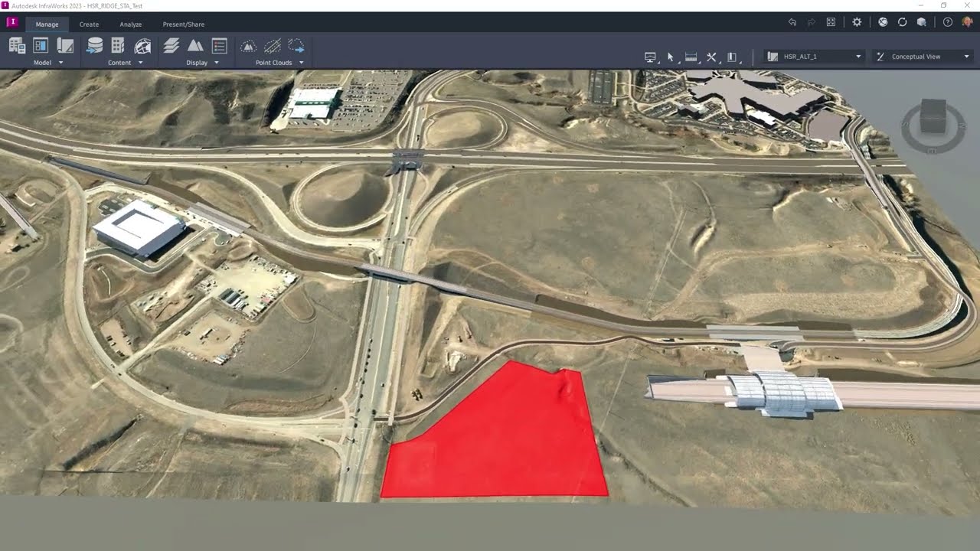This screenshot has width=980, height=551.
Task: Open the Conceptual View dropdown
Action: point(923,57)
